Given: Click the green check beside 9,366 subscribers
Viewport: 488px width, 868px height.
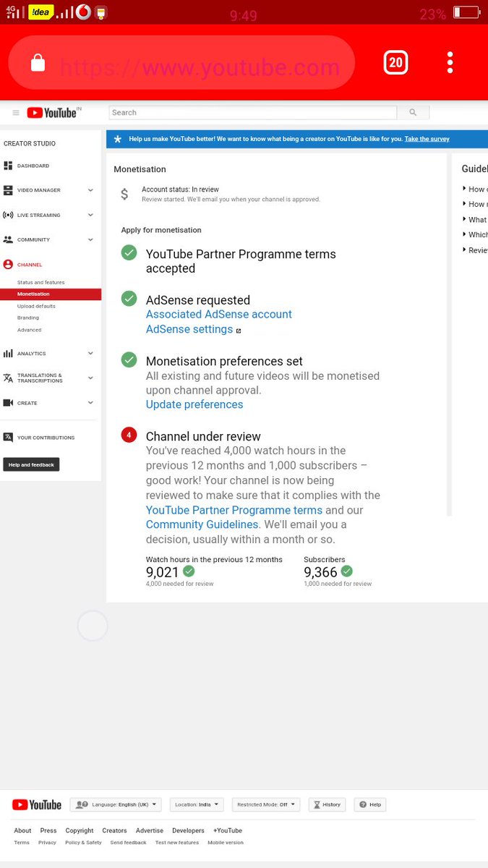Looking at the screenshot, I should click(347, 571).
